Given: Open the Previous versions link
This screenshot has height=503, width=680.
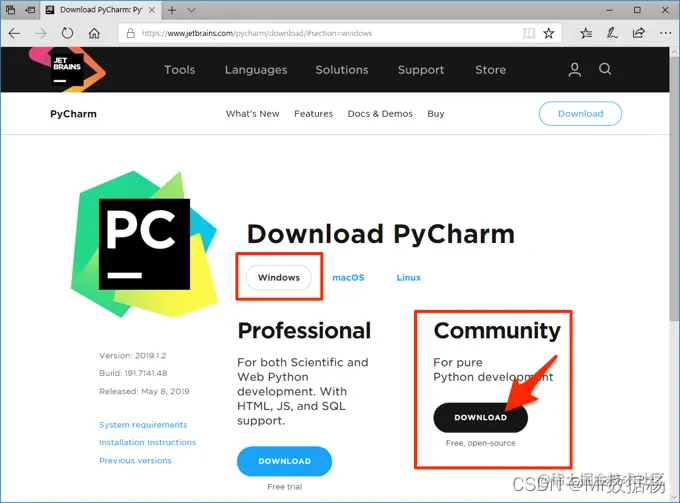Looking at the screenshot, I should click(135, 461).
